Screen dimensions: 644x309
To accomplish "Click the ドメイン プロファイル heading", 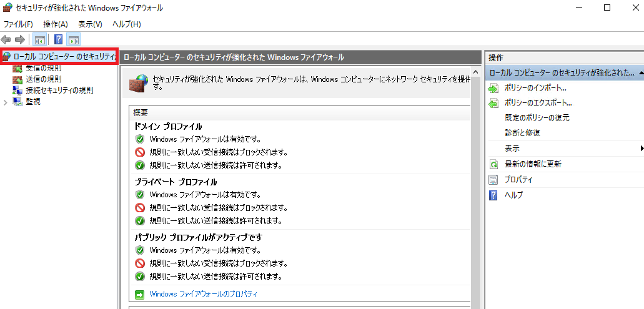I will (x=168, y=126).
